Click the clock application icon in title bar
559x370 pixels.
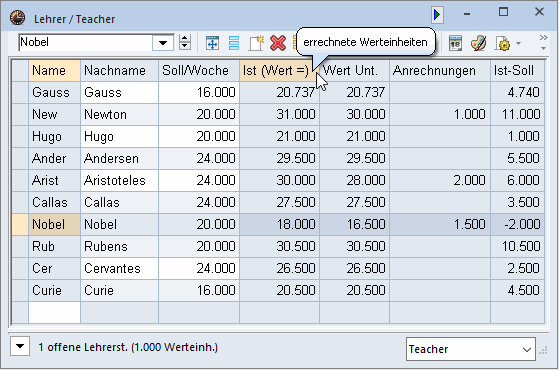click(x=17, y=17)
